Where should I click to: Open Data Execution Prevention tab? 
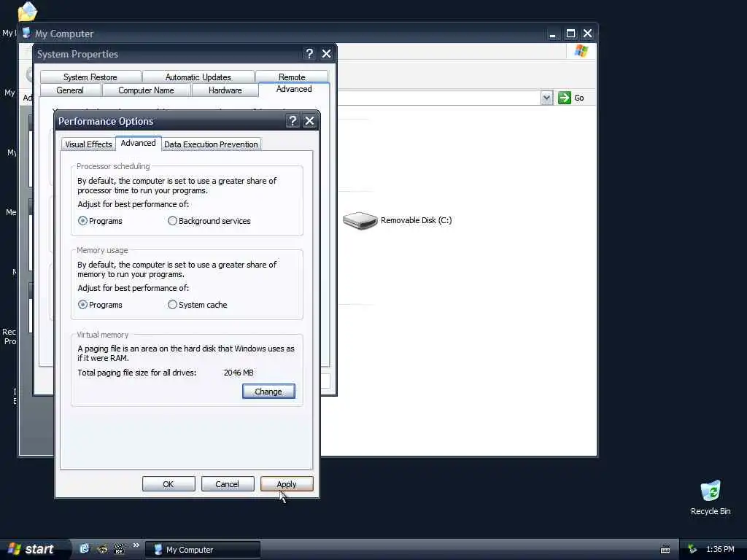211,144
